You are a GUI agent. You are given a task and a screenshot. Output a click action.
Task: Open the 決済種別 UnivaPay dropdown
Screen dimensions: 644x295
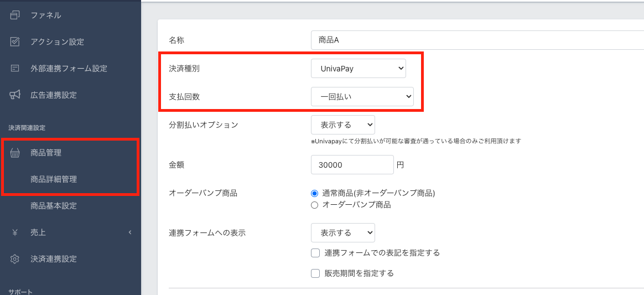point(358,69)
